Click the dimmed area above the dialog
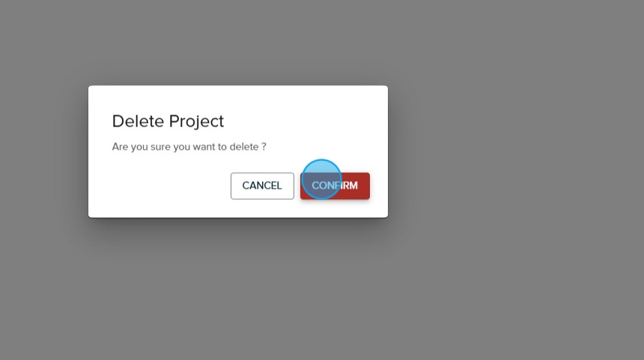The height and width of the screenshot is (360, 644). (x=238, y=43)
